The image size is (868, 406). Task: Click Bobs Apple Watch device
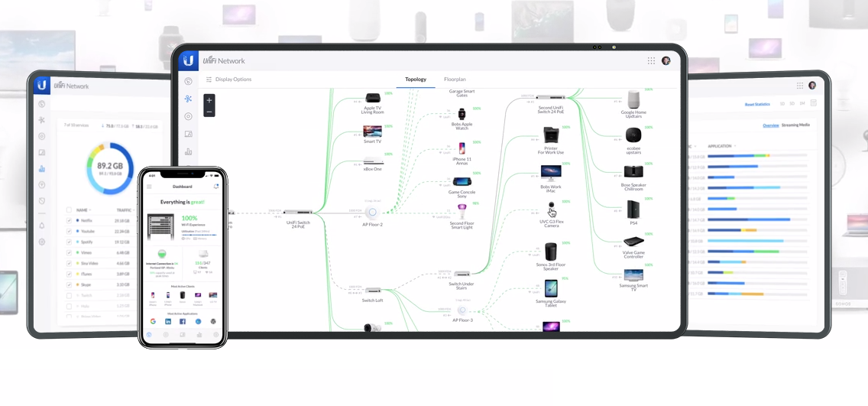[462, 118]
